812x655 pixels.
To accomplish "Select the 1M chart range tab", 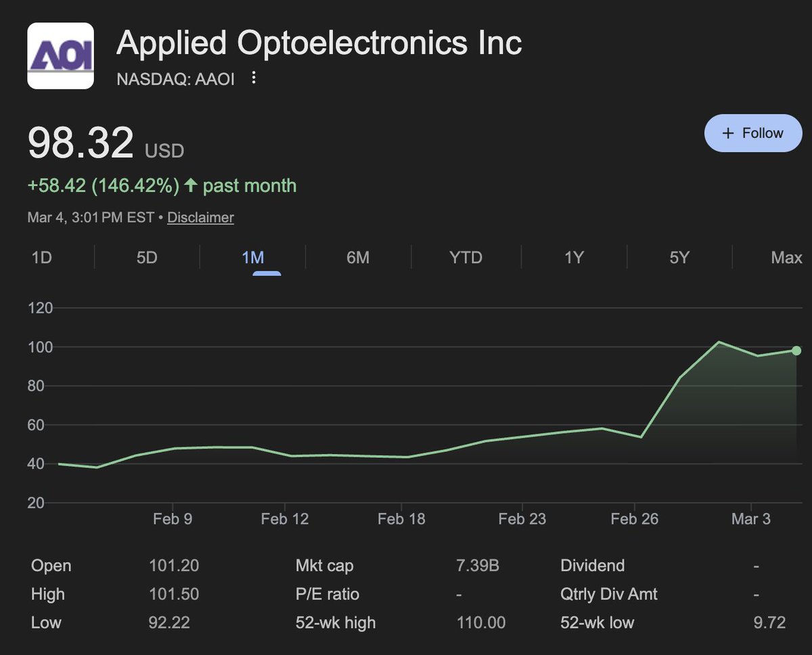I will click(x=253, y=258).
